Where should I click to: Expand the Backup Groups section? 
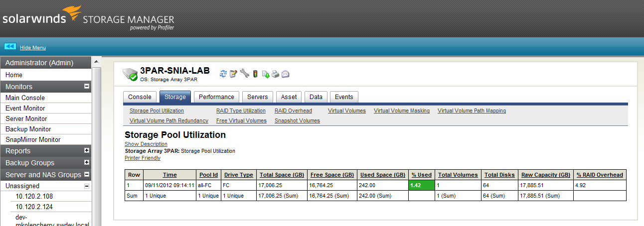87,162
